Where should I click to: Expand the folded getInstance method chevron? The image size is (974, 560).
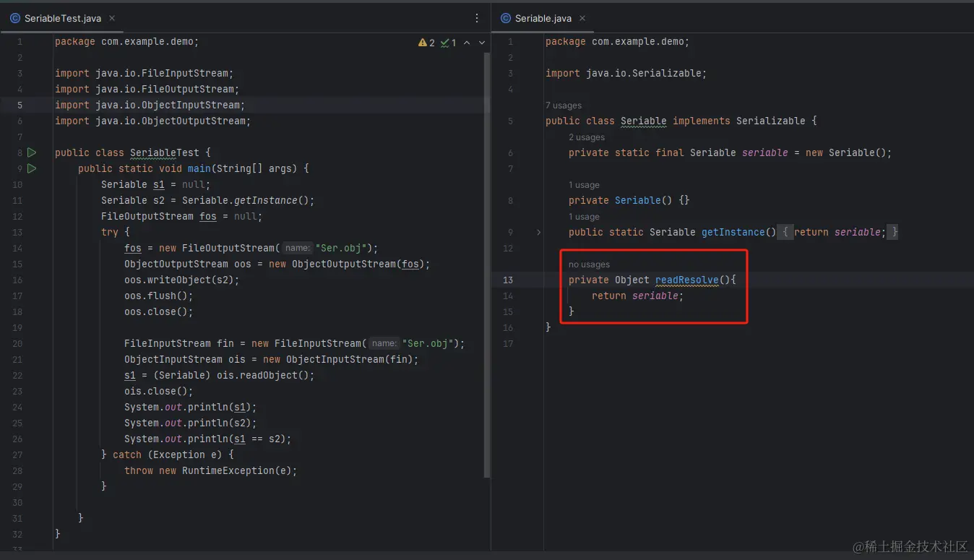pos(538,232)
